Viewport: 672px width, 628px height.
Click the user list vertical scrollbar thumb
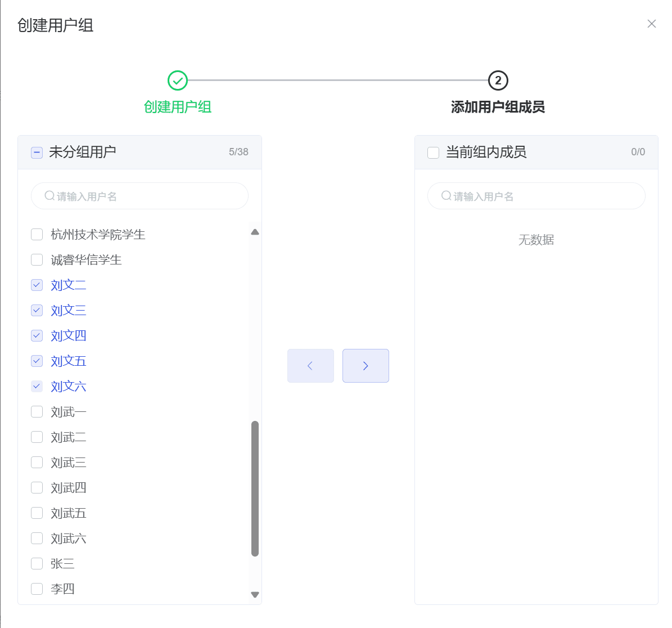tap(255, 488)
